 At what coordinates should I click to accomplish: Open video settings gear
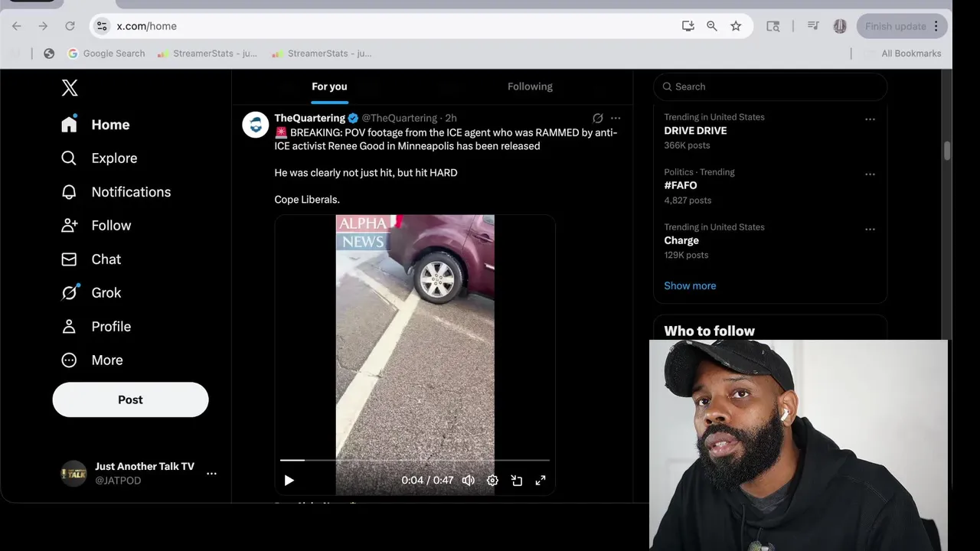pos(492,481)
